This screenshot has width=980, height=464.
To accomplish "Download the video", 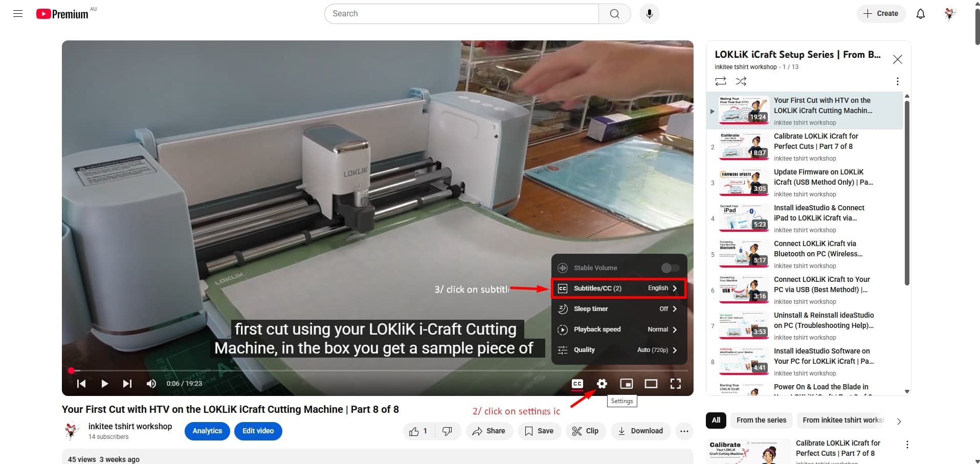I will 640,431.
